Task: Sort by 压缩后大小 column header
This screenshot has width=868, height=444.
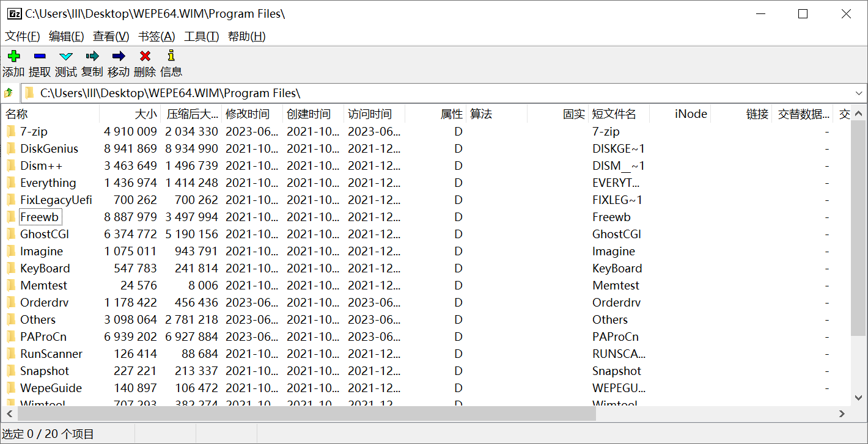Action: pos(191,114)
